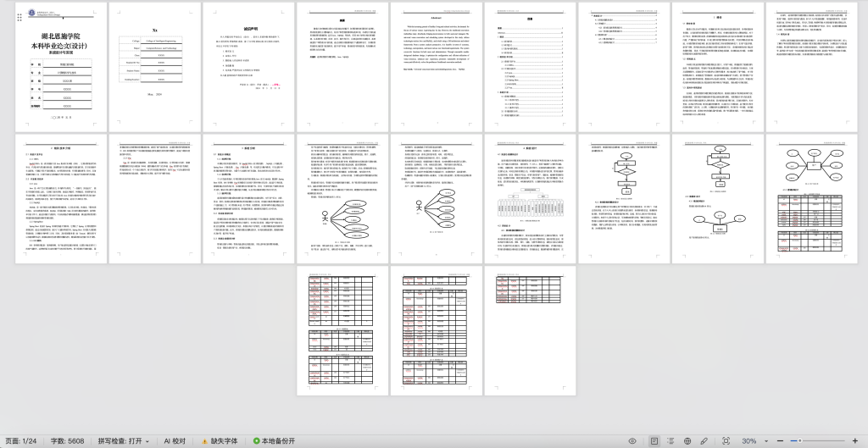The height and width of the screenshot is (448, 868).
Task: Click the zoom slider handle
Action: click(x=799, y=441)
